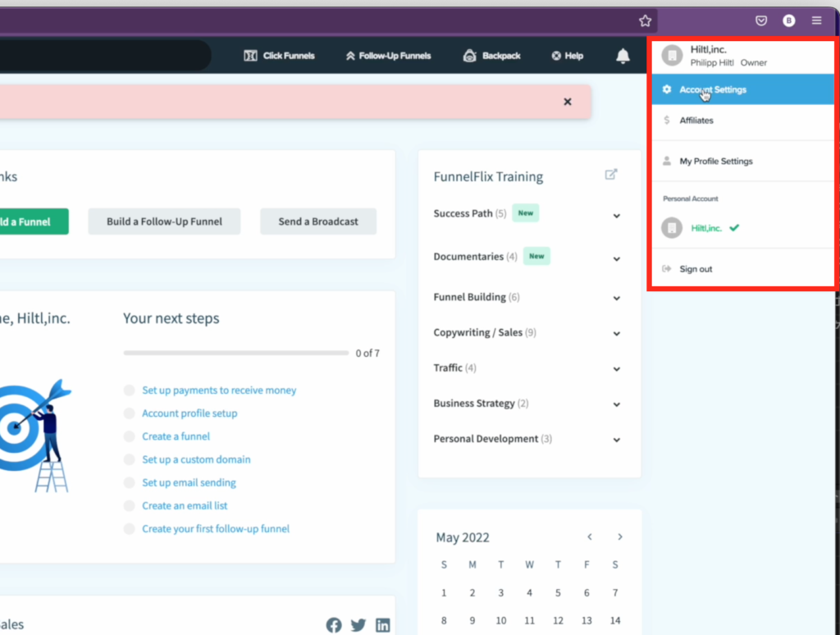
Task: Toggle the Create a funnel step circle
Action: point(129,436)
